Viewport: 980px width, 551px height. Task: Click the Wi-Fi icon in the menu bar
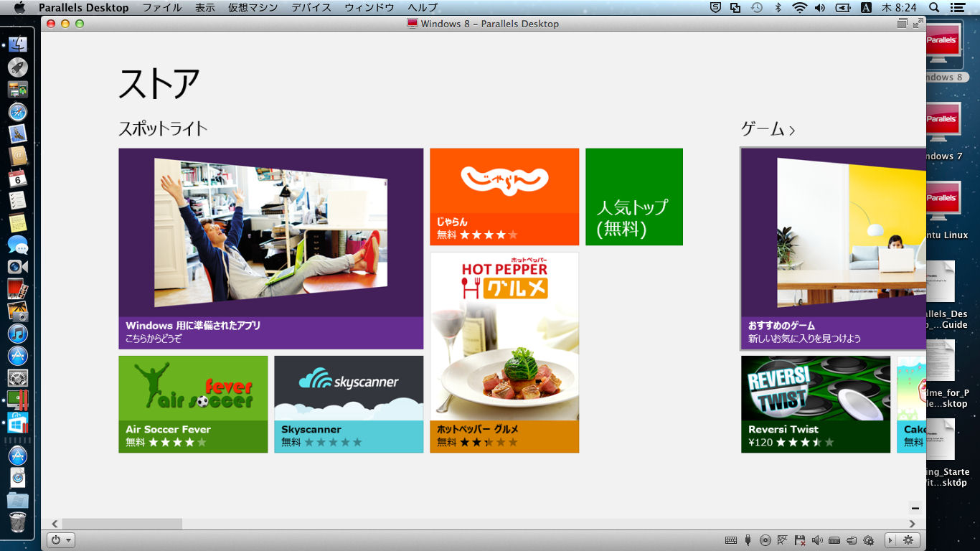tap(799, 7)
